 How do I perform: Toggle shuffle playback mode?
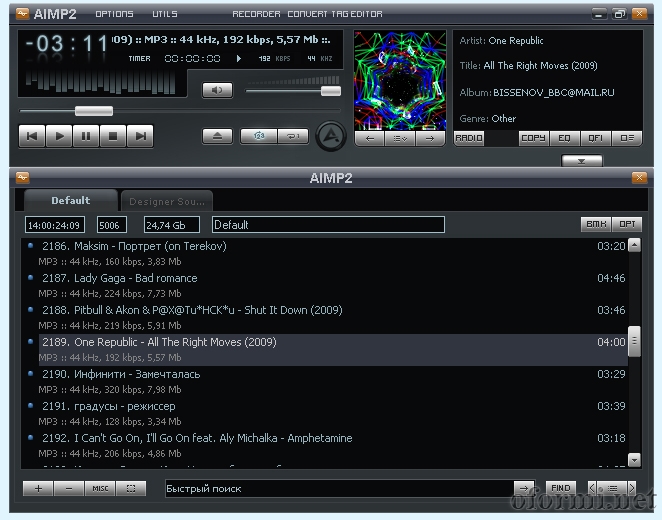[x=259, y=136]
